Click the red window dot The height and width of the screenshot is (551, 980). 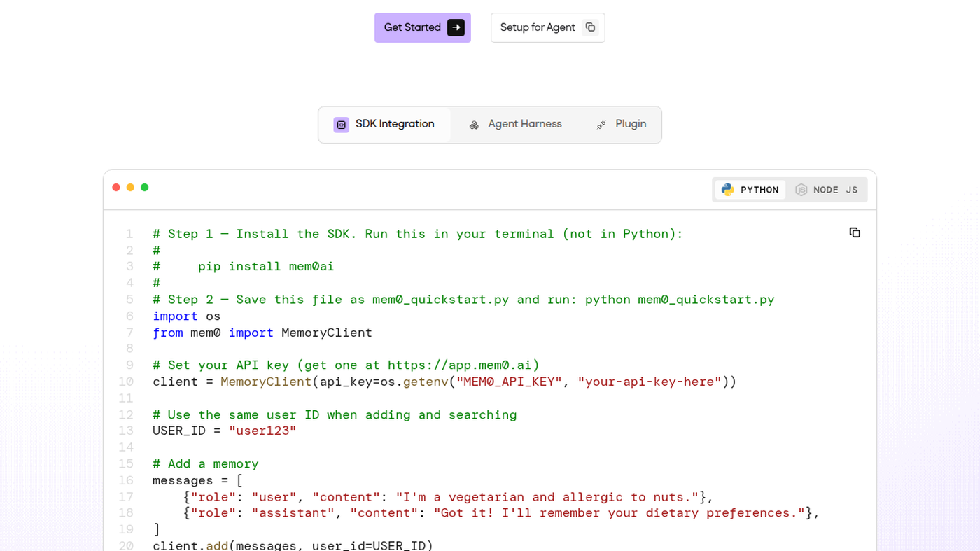tap(116, 187)
